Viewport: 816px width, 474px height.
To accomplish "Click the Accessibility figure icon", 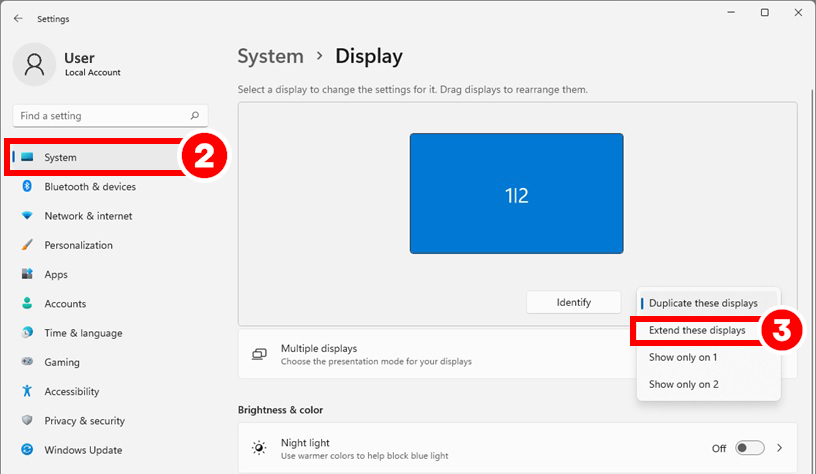I will coord(27,391).
